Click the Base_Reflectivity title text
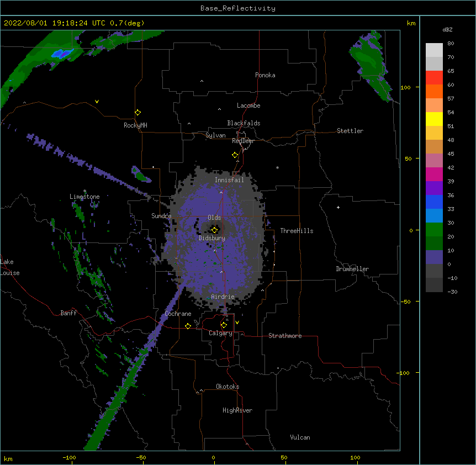Screen dimensions: 476x465 pyautogui.click(x=238, y=8)
